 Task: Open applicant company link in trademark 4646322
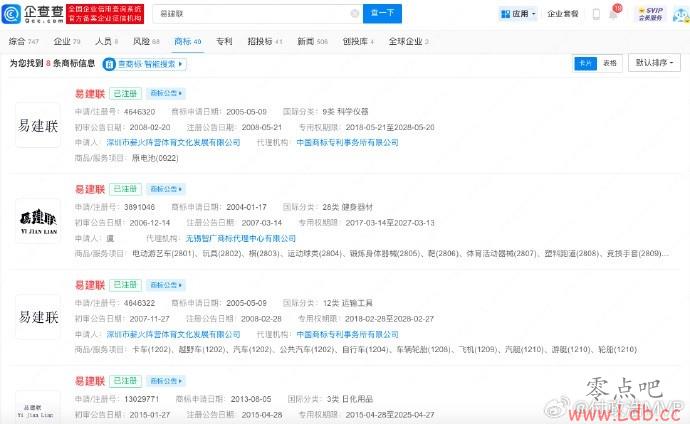173,334
